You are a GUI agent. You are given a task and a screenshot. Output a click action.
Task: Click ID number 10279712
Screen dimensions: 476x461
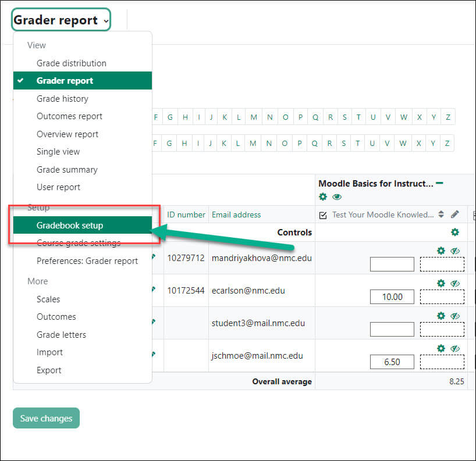tap(186, 258)
